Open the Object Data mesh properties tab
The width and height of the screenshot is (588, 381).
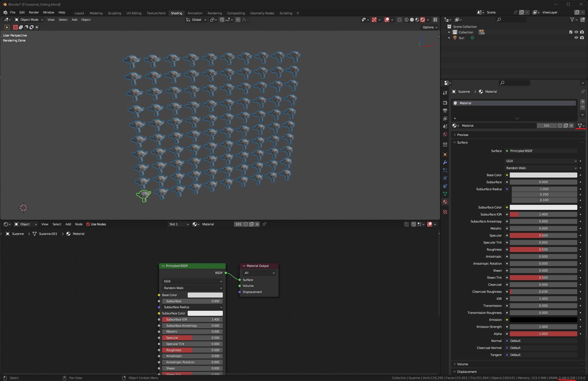coord(445,194)
